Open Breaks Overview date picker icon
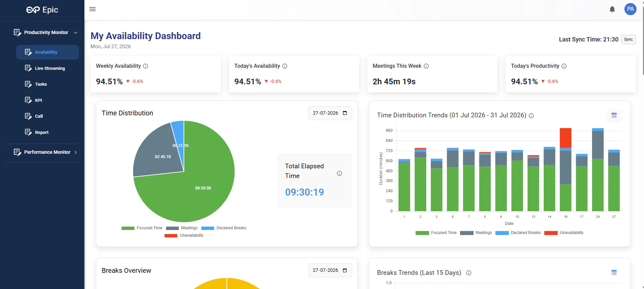644x289 pixels. (345, 270)
